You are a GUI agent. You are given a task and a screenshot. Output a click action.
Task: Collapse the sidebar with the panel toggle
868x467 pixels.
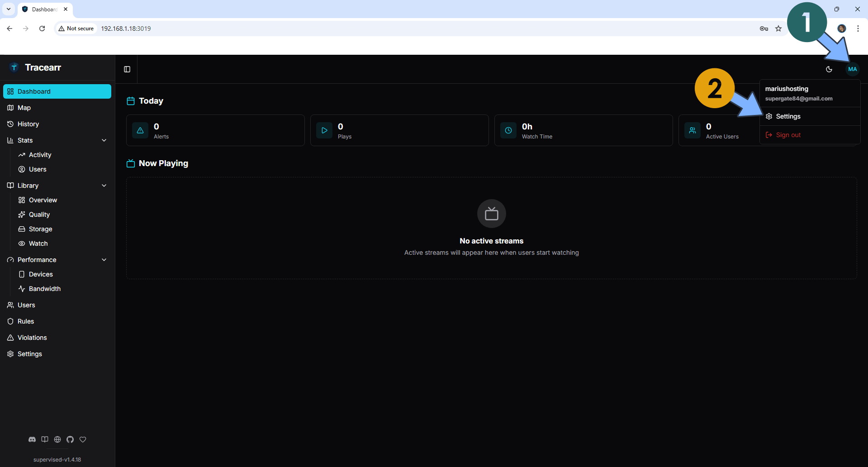point(126,69)
